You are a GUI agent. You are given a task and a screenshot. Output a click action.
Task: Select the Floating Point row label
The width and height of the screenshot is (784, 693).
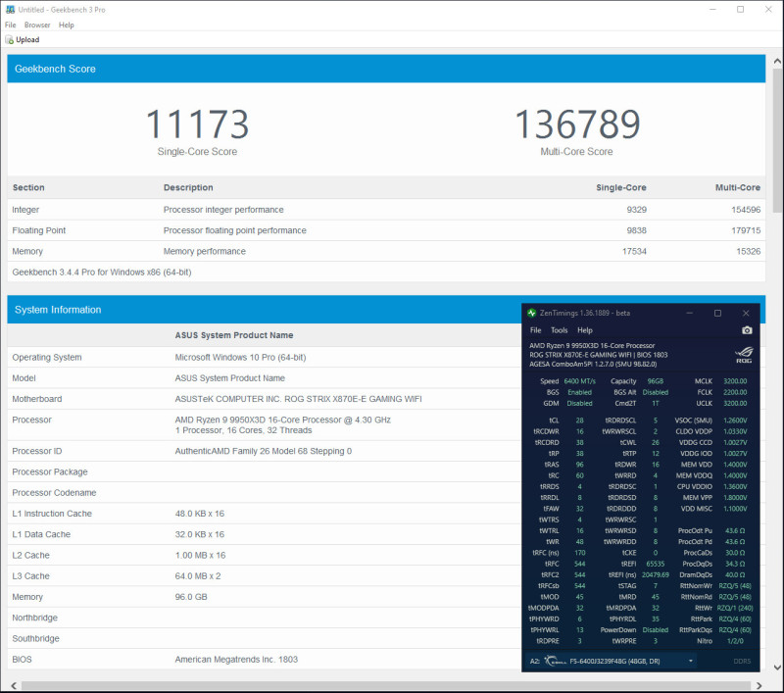[x=38, y=230]
